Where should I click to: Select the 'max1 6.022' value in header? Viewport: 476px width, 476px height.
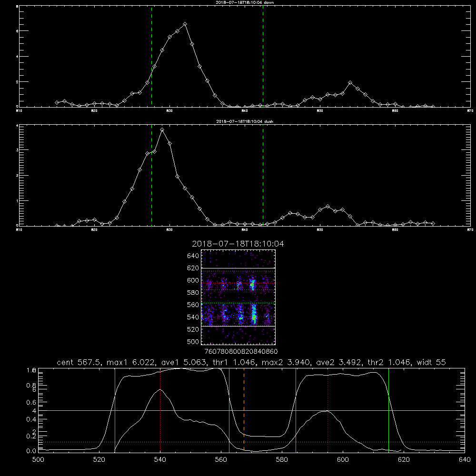(131, 362)
